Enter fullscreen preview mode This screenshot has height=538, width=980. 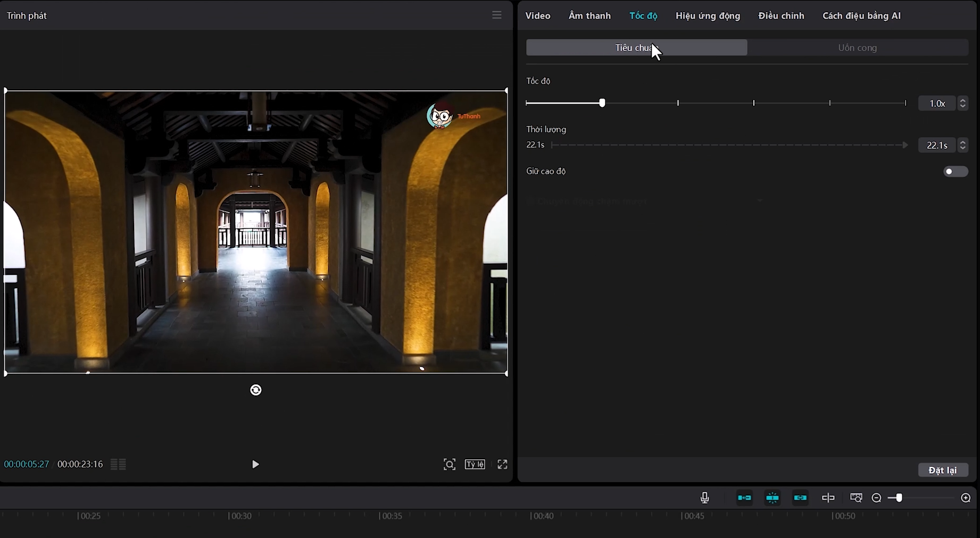tap(502, 464)
